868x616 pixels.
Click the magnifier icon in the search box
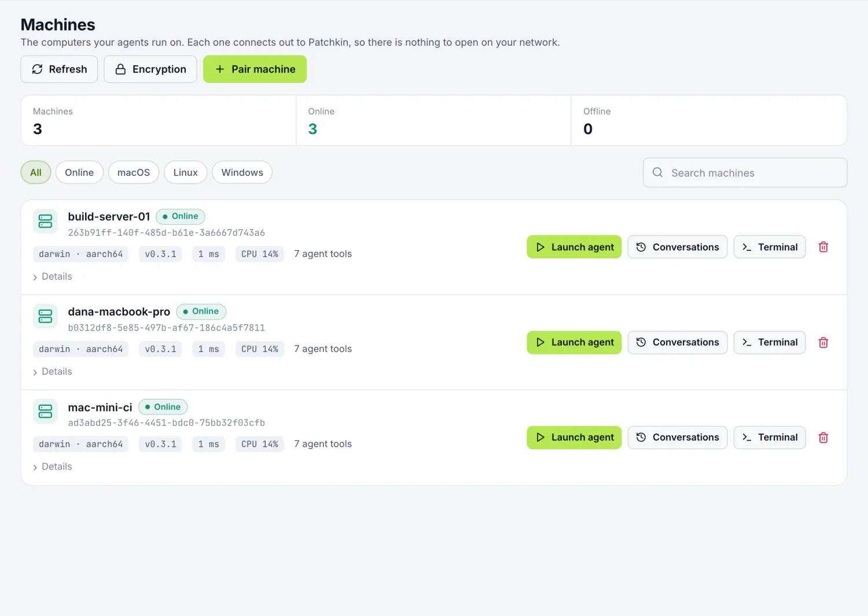tap(657, 173)
